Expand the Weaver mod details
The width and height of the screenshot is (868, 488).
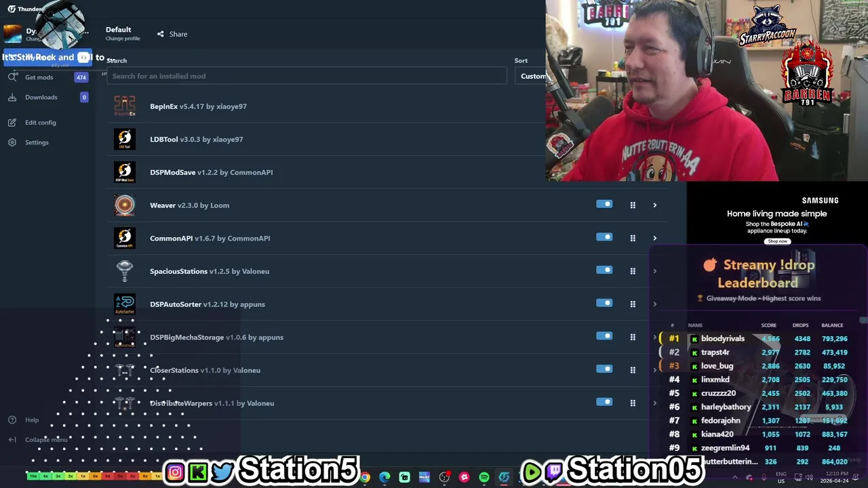(x=654, y=205)
